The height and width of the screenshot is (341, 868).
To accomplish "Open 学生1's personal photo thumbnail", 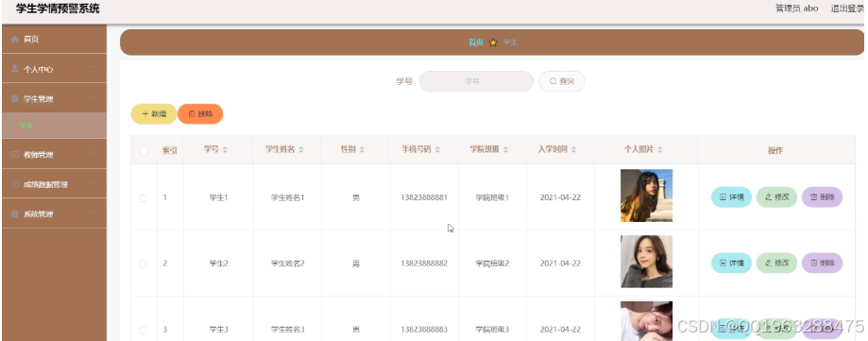I will click(x=646, y=196).
